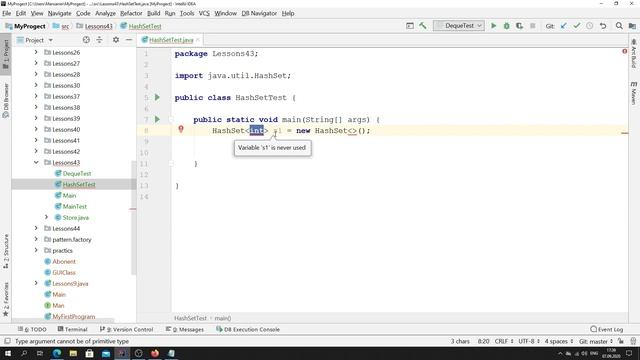The width and height of the screenshot is (640, 360).
Task: Expand the Lessons44 folder
Action: pyautogui.click(x=36, y=228)
